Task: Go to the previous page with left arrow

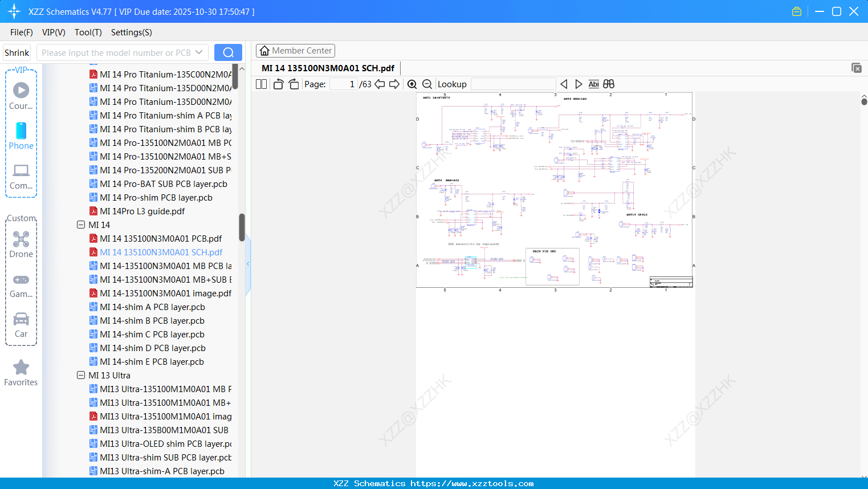Action: pyautogui.click(x=380, y=84)
